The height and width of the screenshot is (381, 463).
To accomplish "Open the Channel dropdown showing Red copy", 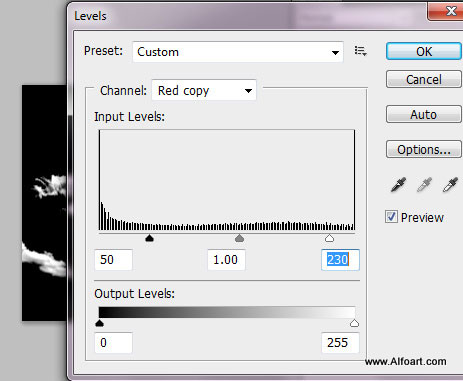I will [x=204, y=90].
